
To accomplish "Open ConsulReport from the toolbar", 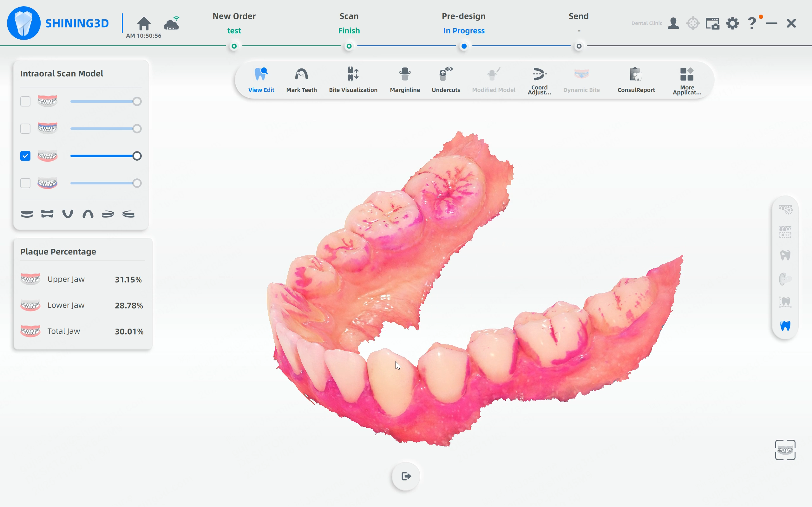I will click(x=636, y=80).
